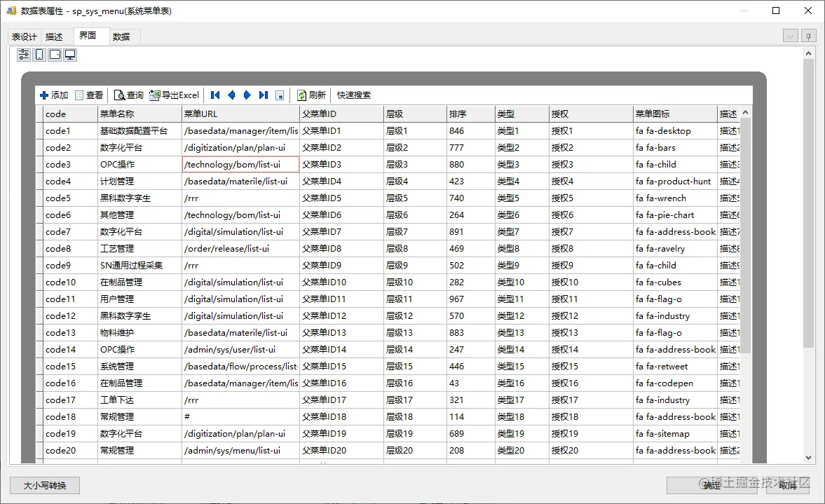Image resolution: width=825 pixels, height=504 pixels.
Task: Sort by the code column header
Action: [x=71, y=114]
